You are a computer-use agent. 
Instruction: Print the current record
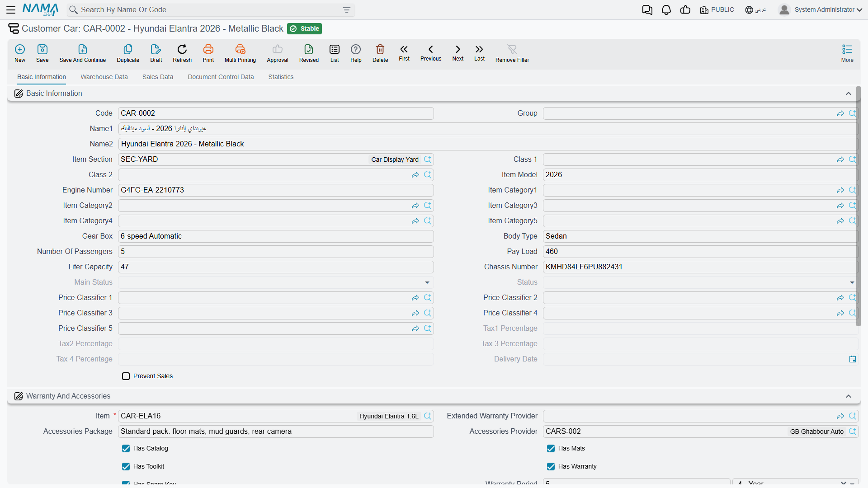click(x=208, y=53)
